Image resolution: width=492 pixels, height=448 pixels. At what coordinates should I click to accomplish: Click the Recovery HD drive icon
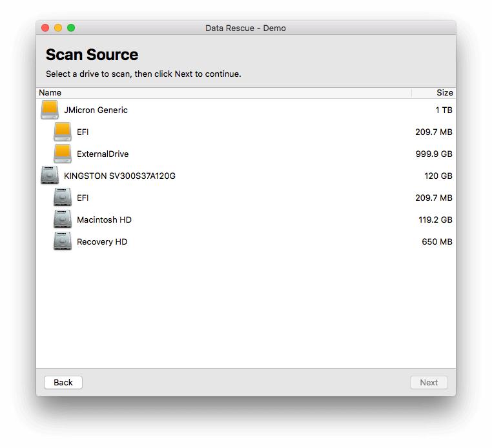tap(63, 241)
